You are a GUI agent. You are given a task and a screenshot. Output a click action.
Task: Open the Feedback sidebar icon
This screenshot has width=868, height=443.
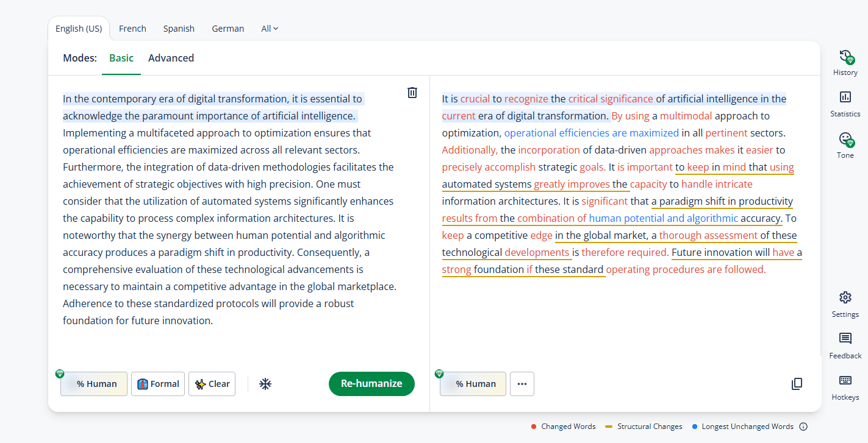point(845,339)
